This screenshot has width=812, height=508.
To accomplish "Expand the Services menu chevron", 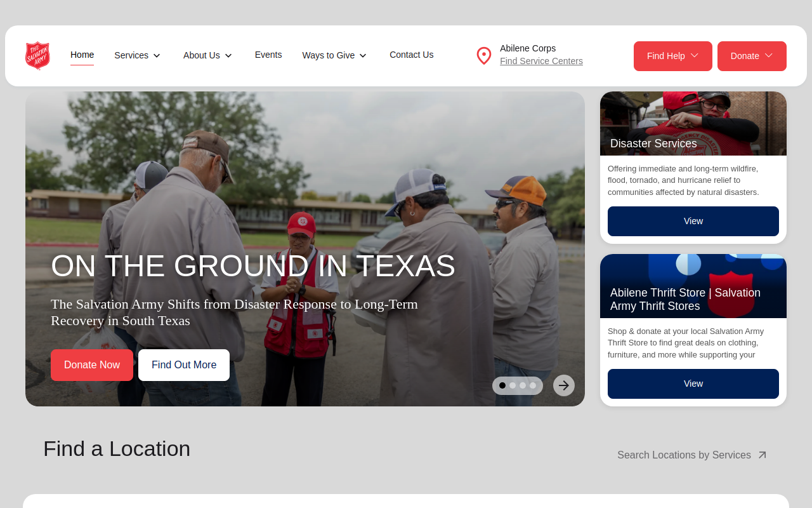I will 157,56.
